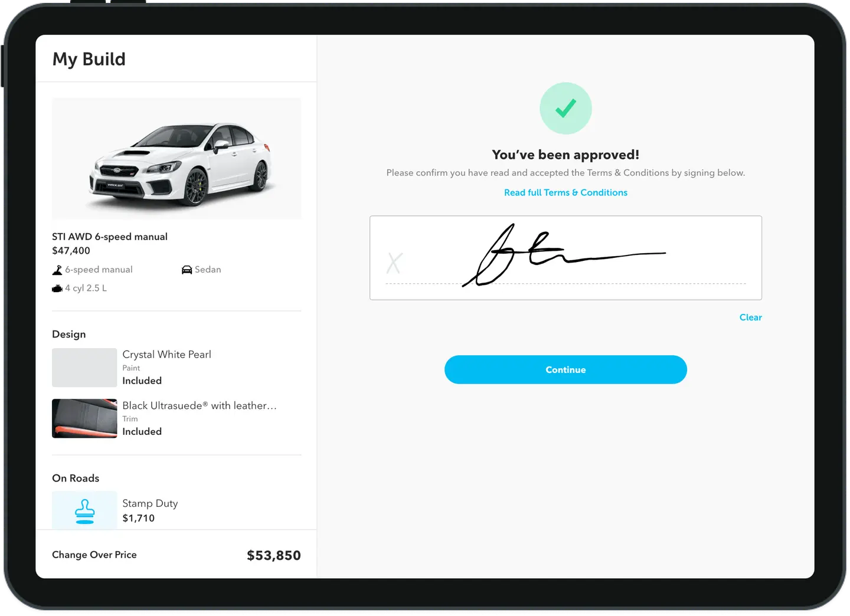
Task: Click the X mark in signature box
Action: [394, 263]
